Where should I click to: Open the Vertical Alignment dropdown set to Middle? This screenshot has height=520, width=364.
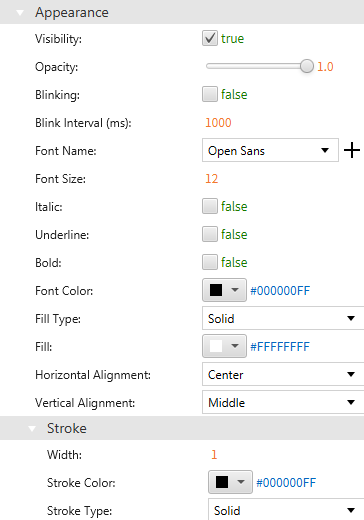click(283, 402)
